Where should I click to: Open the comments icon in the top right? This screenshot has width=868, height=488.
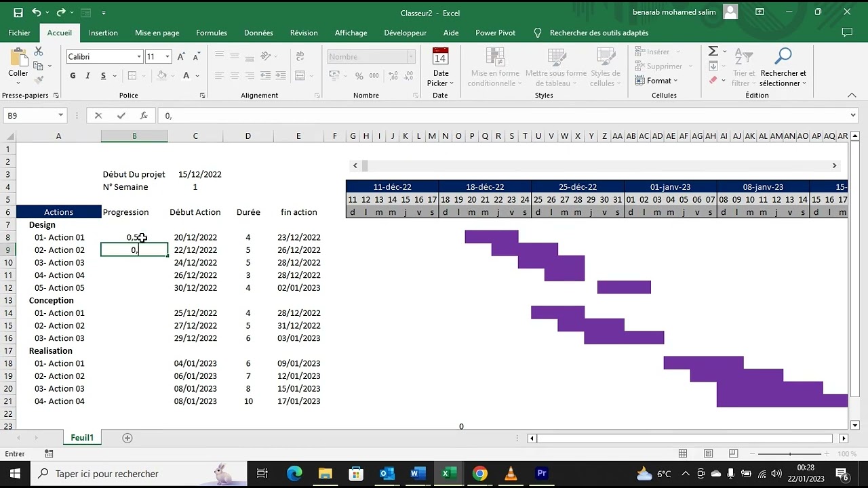pos(847,33)
